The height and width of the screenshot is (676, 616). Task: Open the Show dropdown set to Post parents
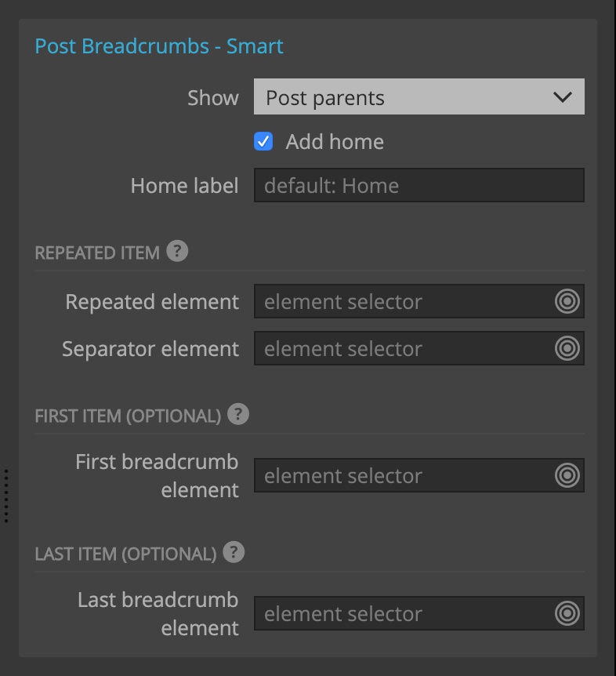419,96
